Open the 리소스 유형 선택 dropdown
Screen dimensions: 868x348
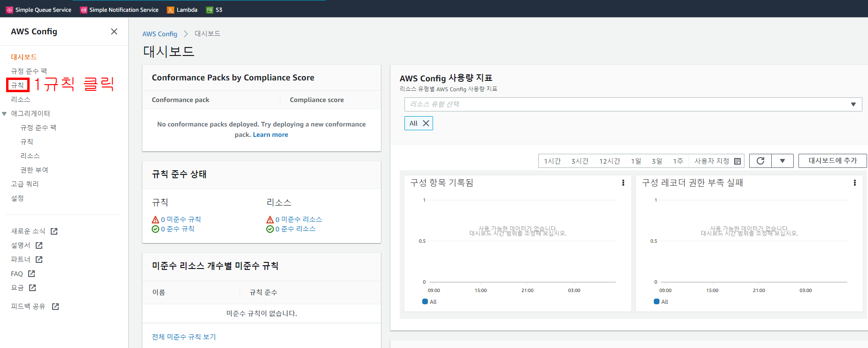(633, 104)
